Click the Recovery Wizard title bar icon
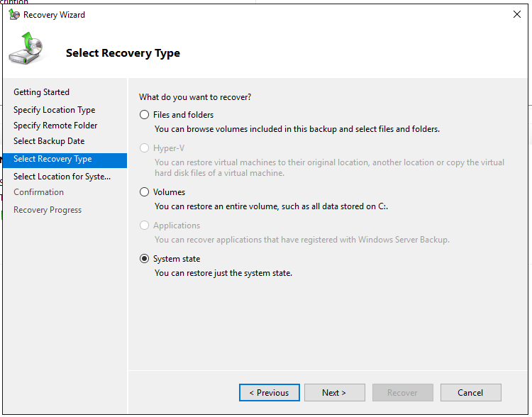This screenshot has width=532, height=417. [14, 15]
